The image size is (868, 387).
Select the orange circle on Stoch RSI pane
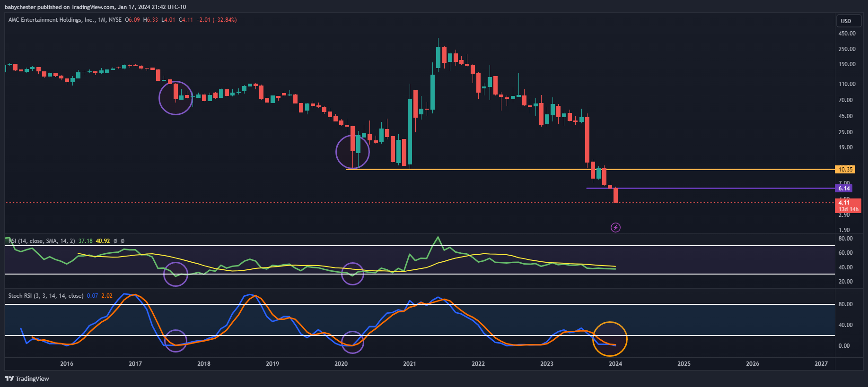(610, 339)
